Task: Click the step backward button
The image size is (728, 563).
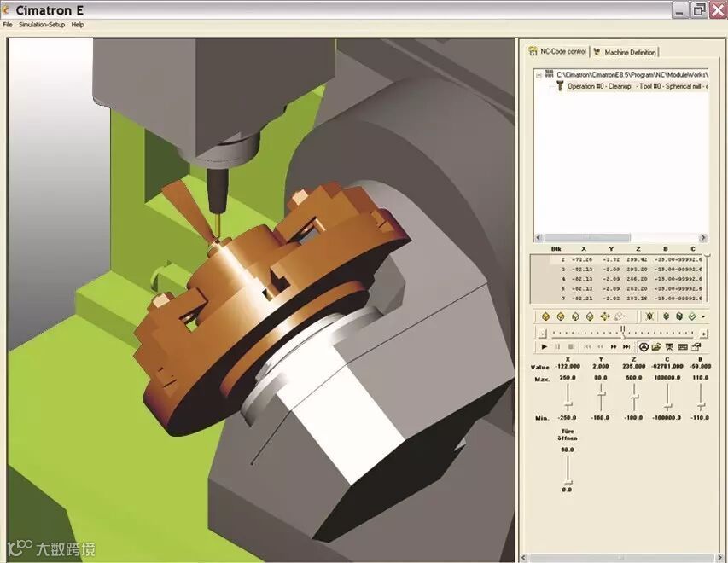Action: [x=600, y=346]
